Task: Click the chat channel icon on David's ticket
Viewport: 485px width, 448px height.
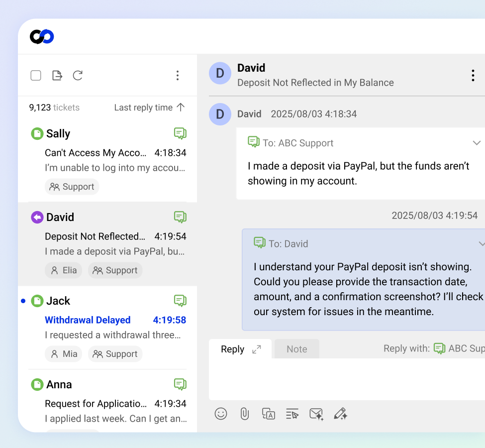Action: (180, 217)
